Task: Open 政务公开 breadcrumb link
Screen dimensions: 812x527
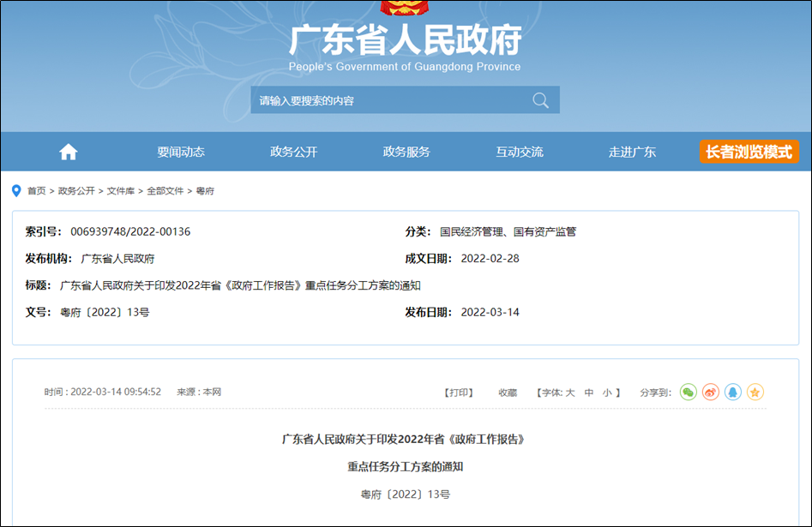Action: (76, 191)
